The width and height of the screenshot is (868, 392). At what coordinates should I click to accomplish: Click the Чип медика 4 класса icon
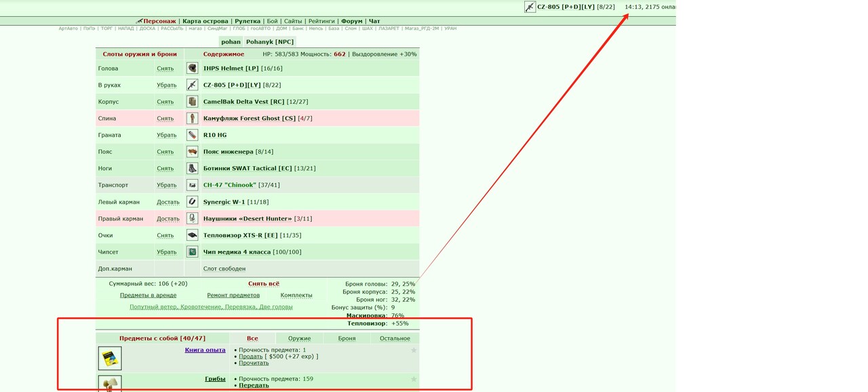tap(192, 252)
